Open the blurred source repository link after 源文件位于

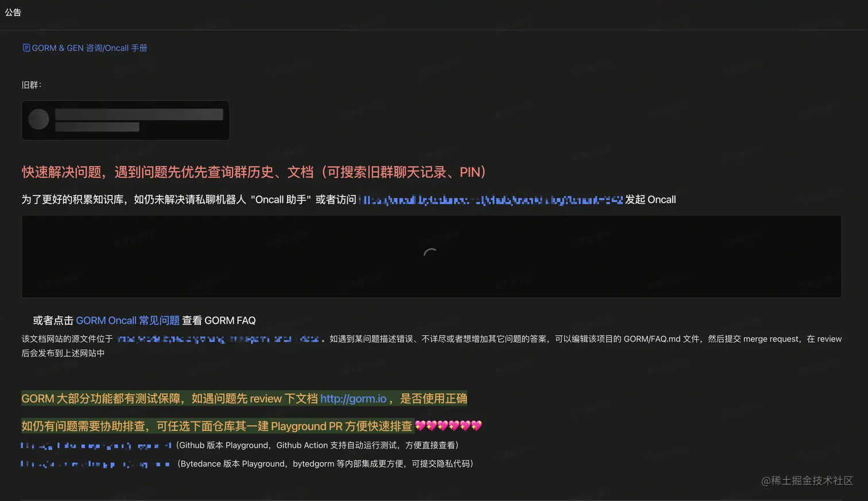click(218, 339)
